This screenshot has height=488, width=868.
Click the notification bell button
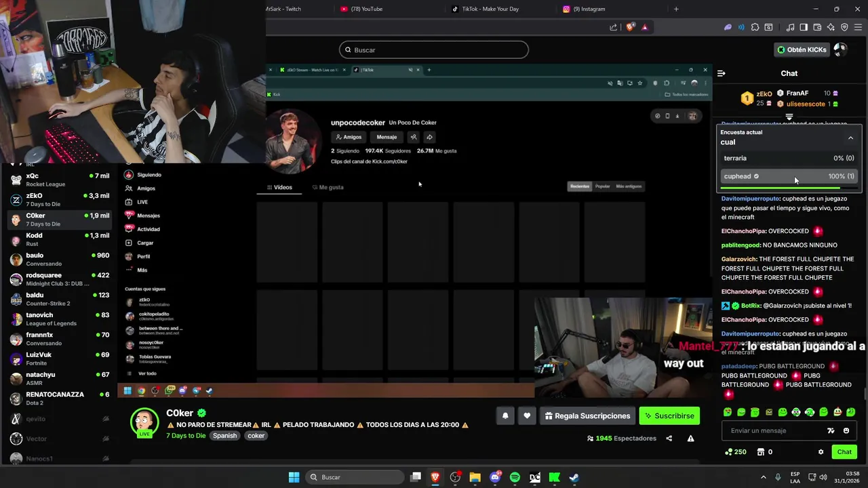tap(505, 416)
